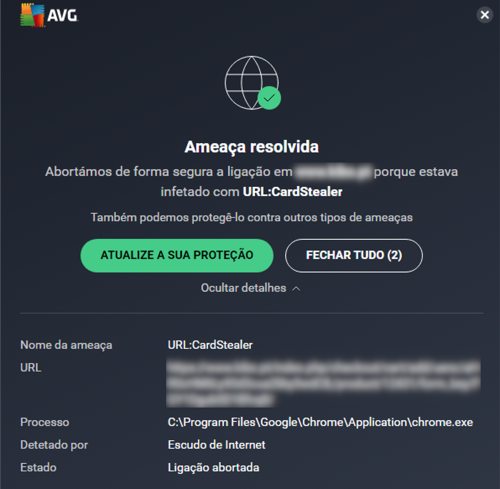This screenshot has height=489, width=500.
Task: Click the Escudo de Internet value
Action: pyautogui.click(x=217, y=445)
